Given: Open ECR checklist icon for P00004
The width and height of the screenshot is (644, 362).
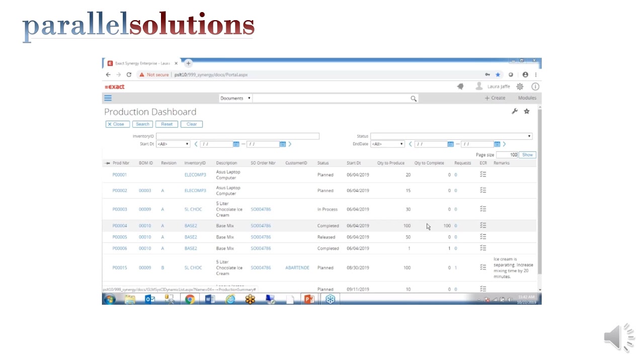Looking at the screenshot, I should (483, 225).
